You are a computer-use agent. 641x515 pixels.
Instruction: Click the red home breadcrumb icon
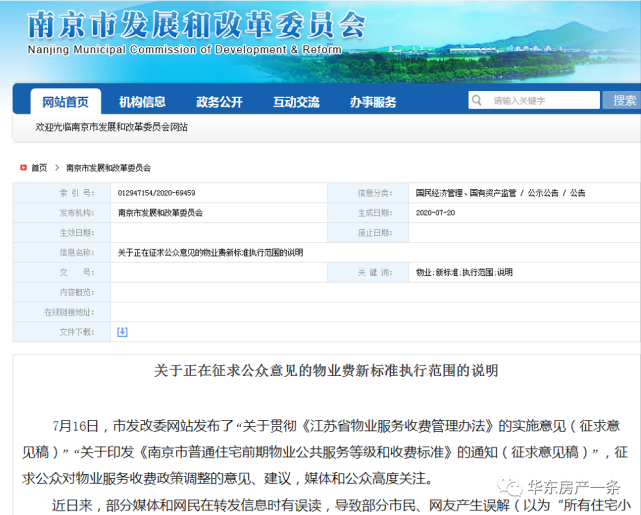tap(21, 168)
